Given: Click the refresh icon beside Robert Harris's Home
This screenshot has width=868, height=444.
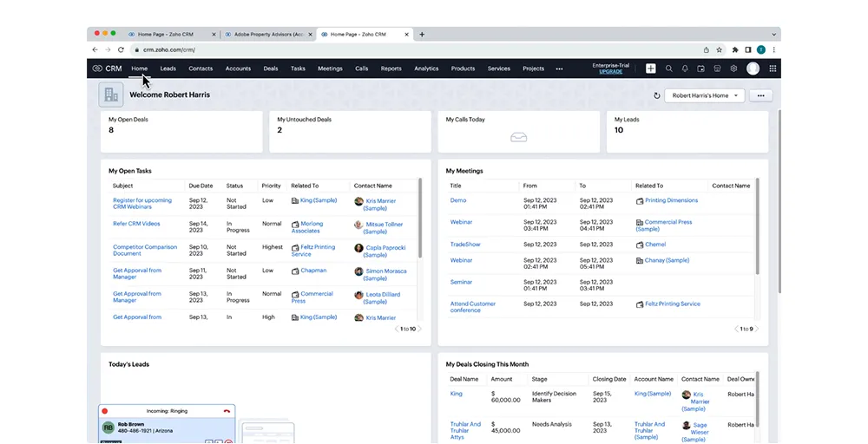Looking at the screenshot, I should click(x=656, y=95).
